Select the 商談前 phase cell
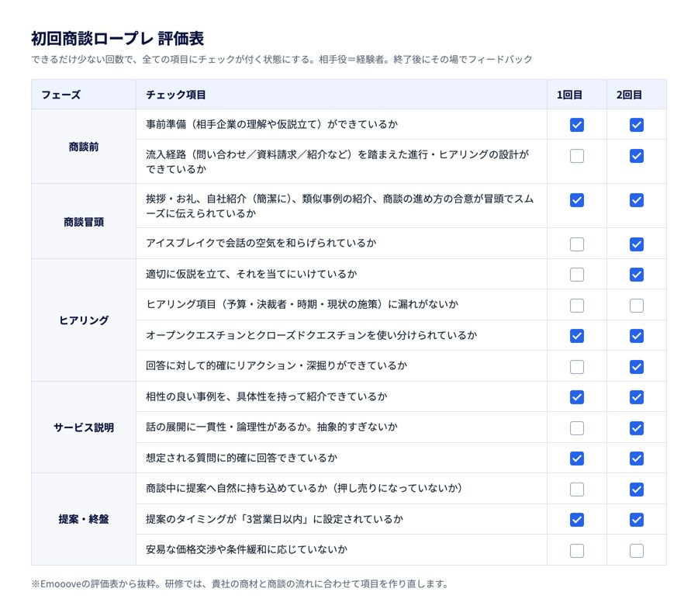Screen dimensions: 698x616 83,147
